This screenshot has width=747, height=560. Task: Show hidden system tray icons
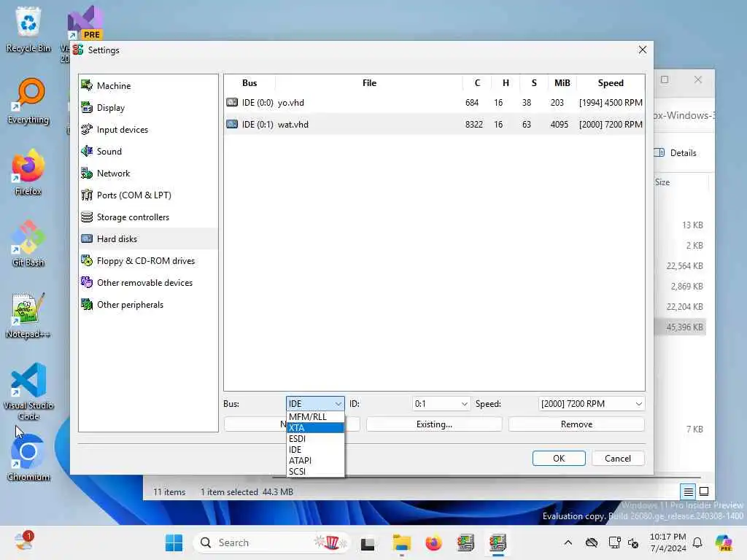(568, 542)
